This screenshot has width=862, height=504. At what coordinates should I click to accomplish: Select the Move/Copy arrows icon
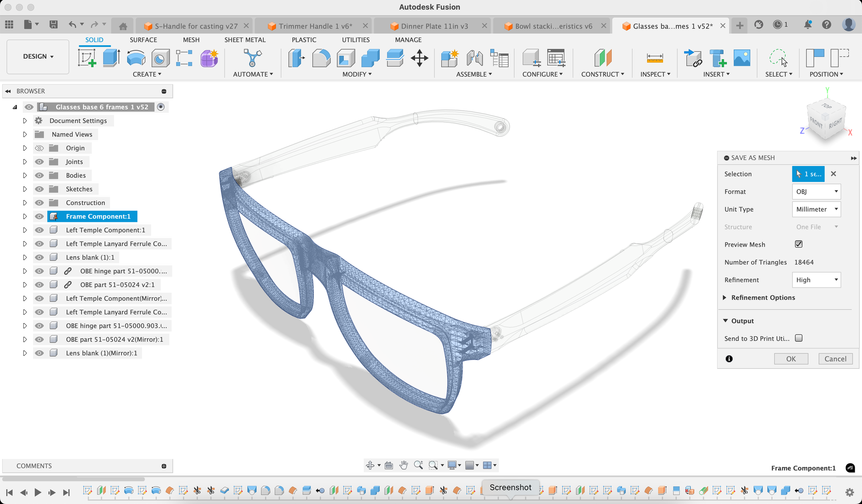pyautogui.click(x=419, y=58)
